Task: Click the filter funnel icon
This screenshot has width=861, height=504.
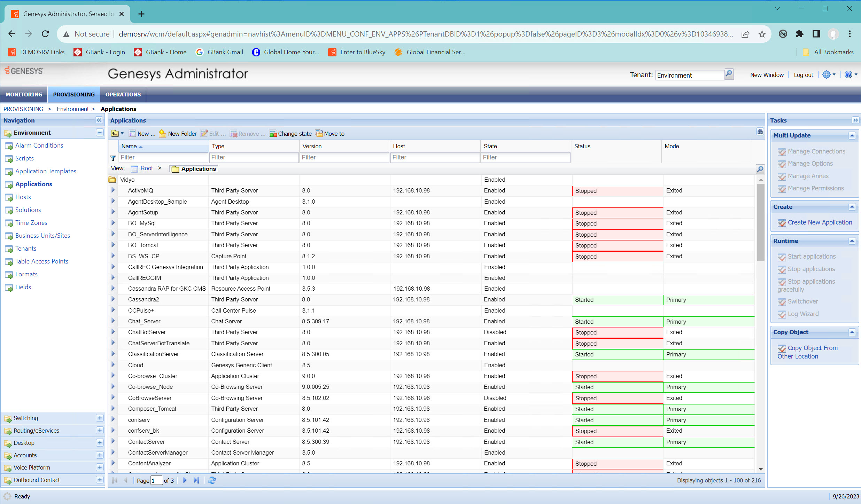Action: (113, 158)
